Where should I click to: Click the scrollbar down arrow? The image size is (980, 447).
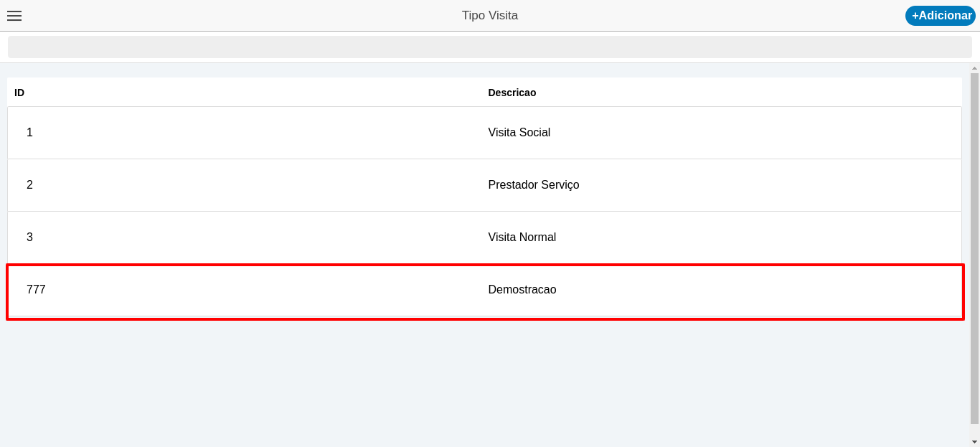974,442
